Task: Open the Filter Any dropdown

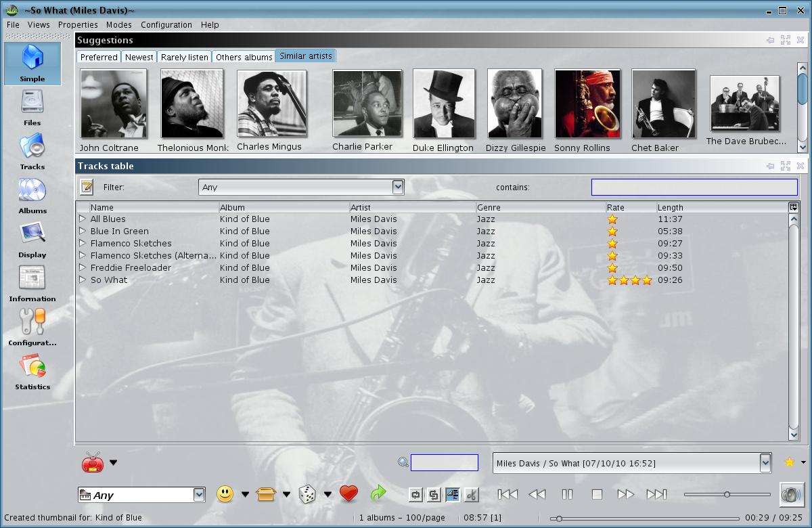Action: [398, 187]
